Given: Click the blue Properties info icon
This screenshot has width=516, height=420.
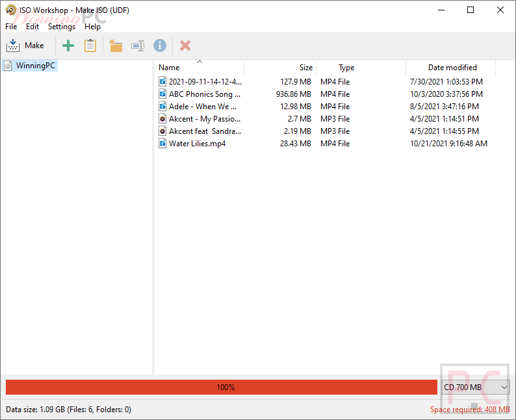Looking at the screenshot, I should click(160, 46).
